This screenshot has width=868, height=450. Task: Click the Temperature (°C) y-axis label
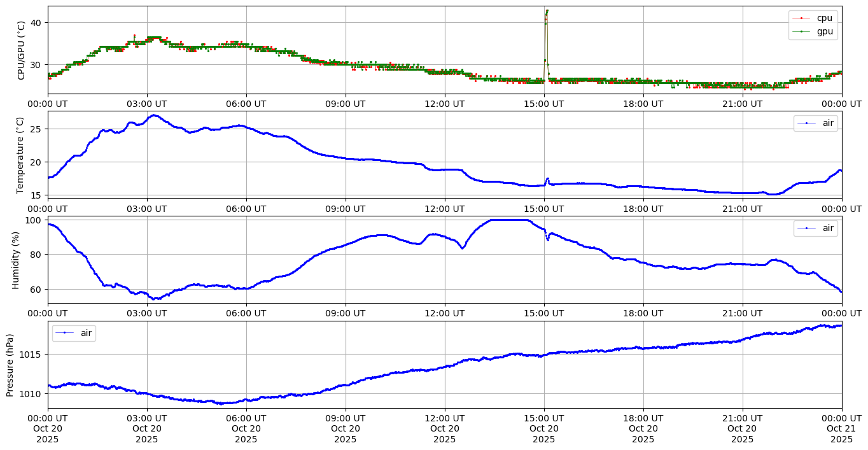[20, 155]
